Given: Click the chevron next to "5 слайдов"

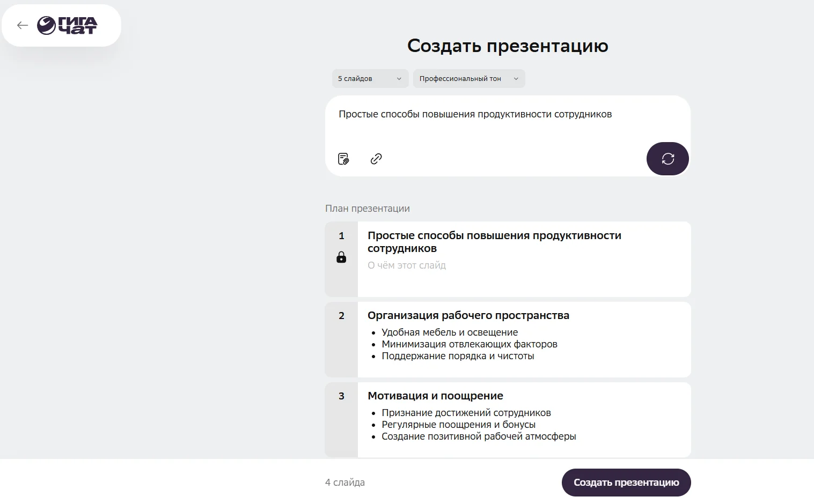Looking at the screenshot, I should [399, 79].
